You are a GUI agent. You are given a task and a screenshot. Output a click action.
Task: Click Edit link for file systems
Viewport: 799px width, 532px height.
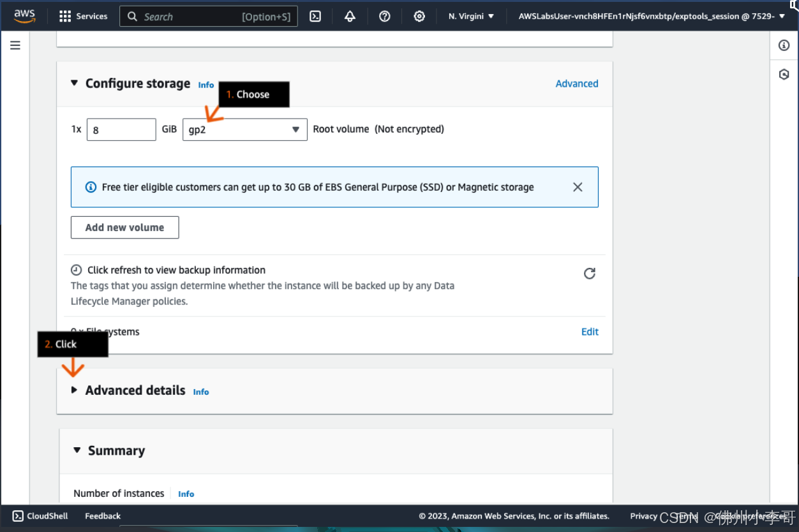[x=590, y=332]
